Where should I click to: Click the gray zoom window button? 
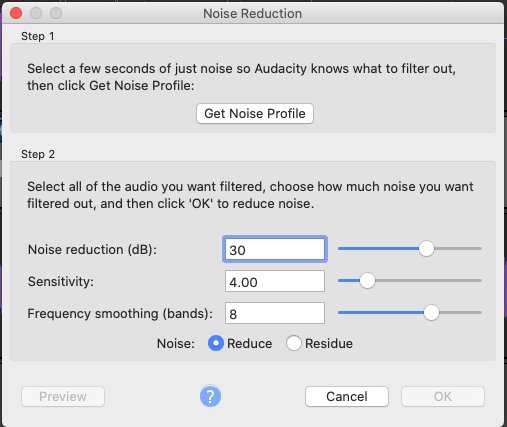[56, 13]
